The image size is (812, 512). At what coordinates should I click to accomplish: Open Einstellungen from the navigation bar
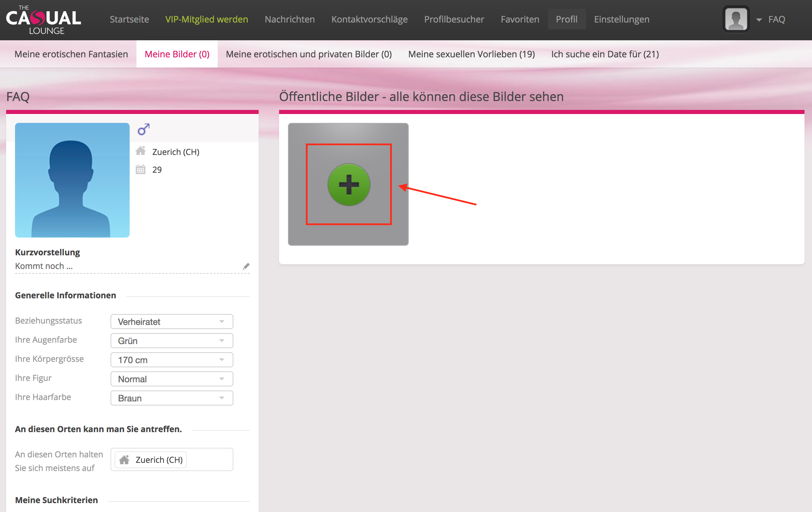click(x=622, y=19)
